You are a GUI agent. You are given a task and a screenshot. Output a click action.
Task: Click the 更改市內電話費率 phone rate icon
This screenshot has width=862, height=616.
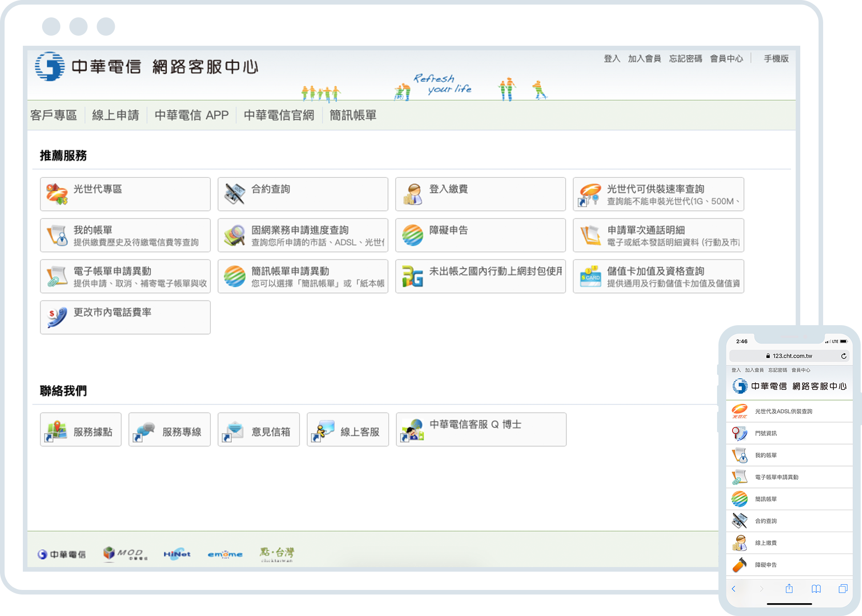click(124, 317)
